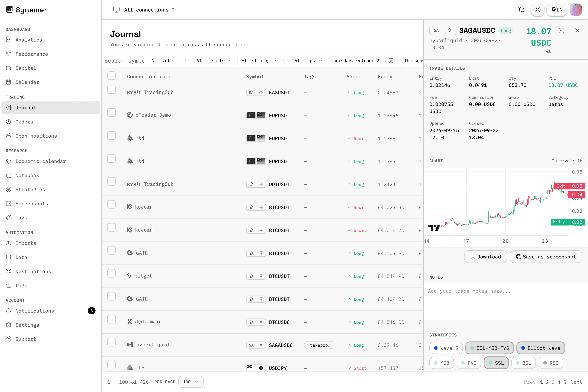Tick the hyperliquid SAGAUSDC row checkbox
The height and width of the screenshot is (392, 588).
click(111, 342)
